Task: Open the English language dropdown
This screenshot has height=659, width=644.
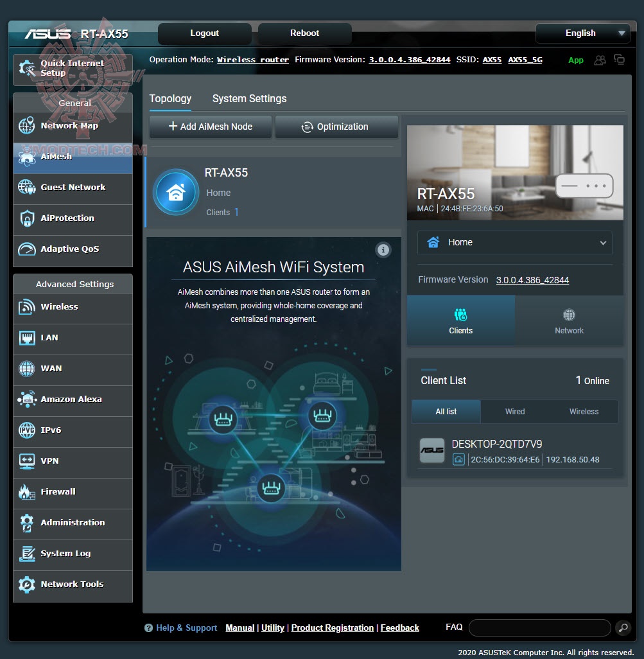Action: (583, 33)
